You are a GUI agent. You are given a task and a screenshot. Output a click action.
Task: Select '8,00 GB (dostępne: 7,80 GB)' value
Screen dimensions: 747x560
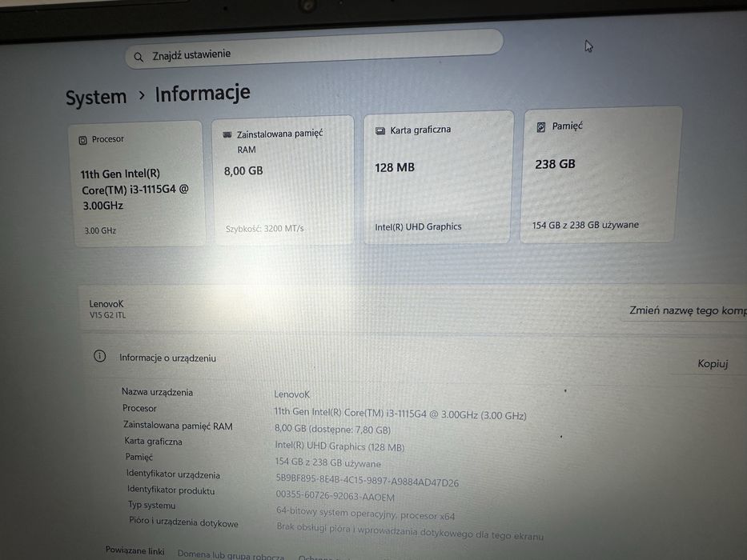(332, 429)
